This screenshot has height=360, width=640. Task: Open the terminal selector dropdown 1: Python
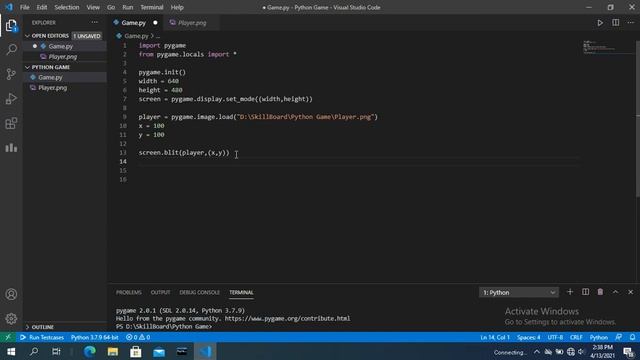(x=519, y=292)
